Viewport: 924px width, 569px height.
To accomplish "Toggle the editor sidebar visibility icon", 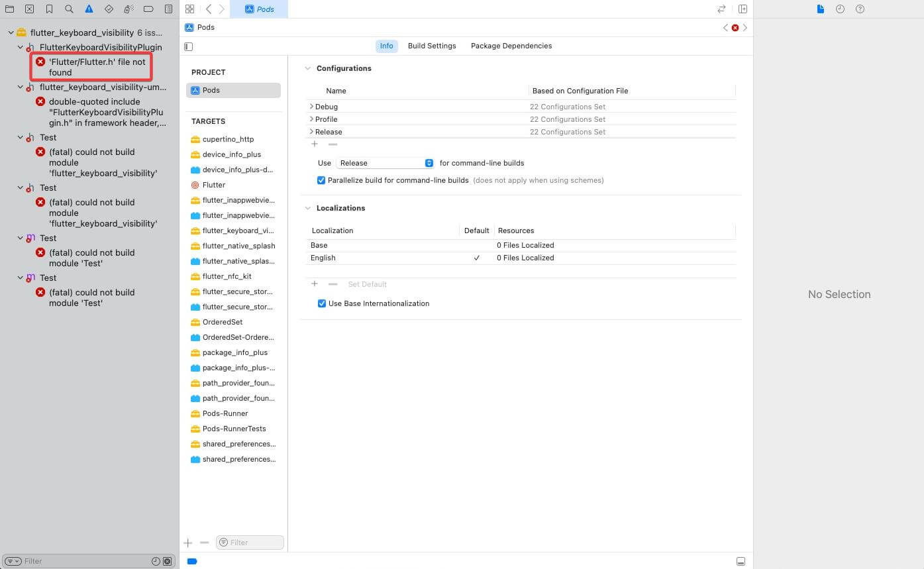I will tap(188, 46).
